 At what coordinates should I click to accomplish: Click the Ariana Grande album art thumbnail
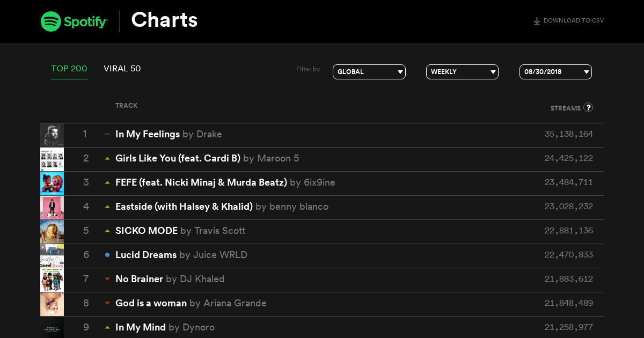52,304
